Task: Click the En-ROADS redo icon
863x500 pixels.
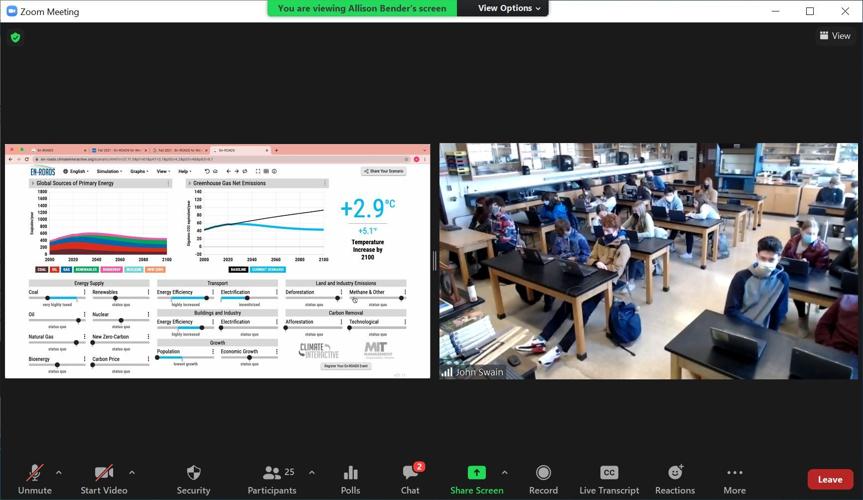Action: click(215, 171)
